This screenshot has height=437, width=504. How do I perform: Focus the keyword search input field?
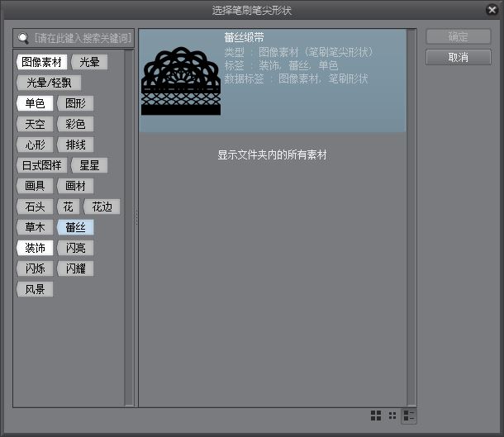pyautogui.click(x=74, y=38)
